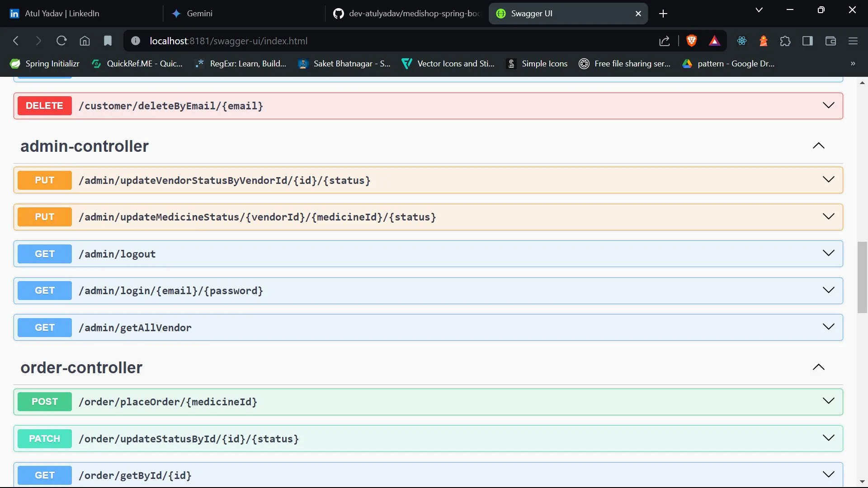Open the browser hamburger menu
The height and width of the screenshot is (488, 868).
click(x=853, y=41)
